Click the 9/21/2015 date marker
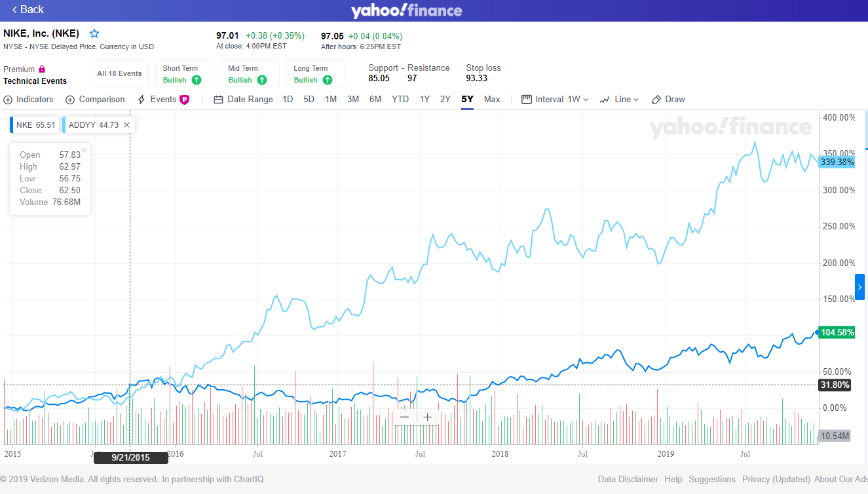The width and height of the screenshot is (868, 494). click(131, 457)
